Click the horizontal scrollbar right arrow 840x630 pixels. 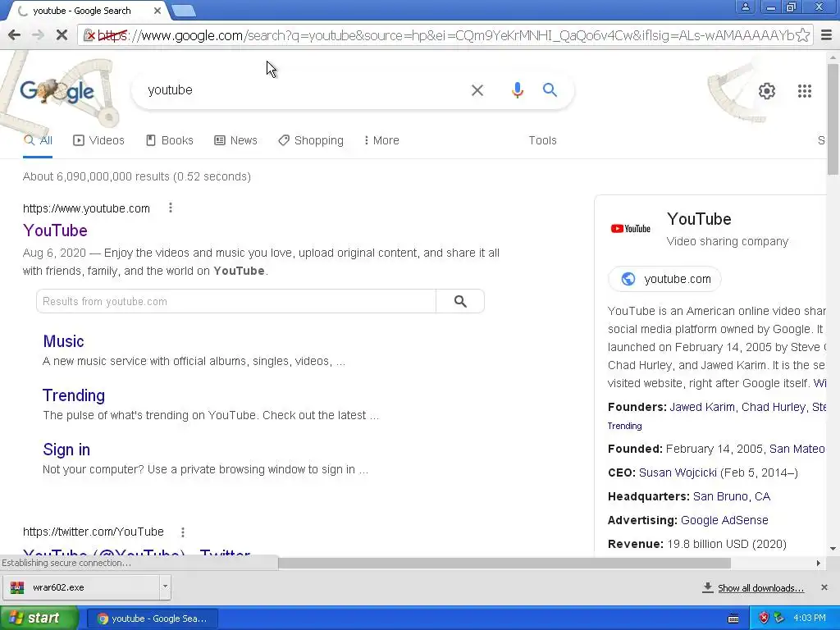click(x=819, y=563)
